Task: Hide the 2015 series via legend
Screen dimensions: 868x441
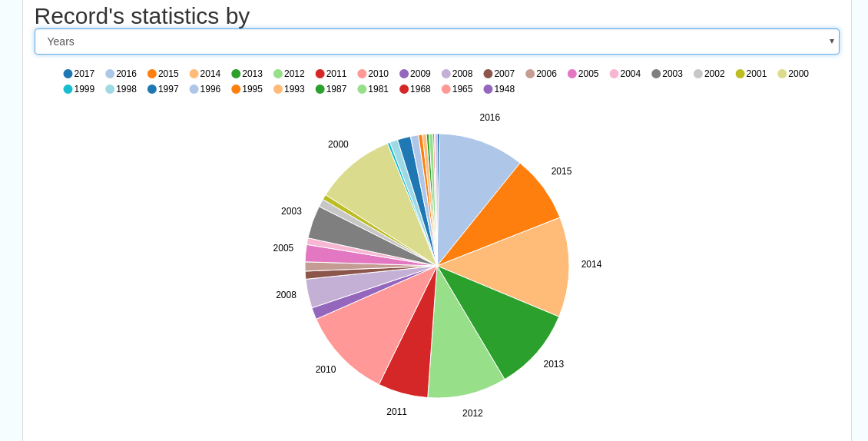Action: click(x=164, y=74)
